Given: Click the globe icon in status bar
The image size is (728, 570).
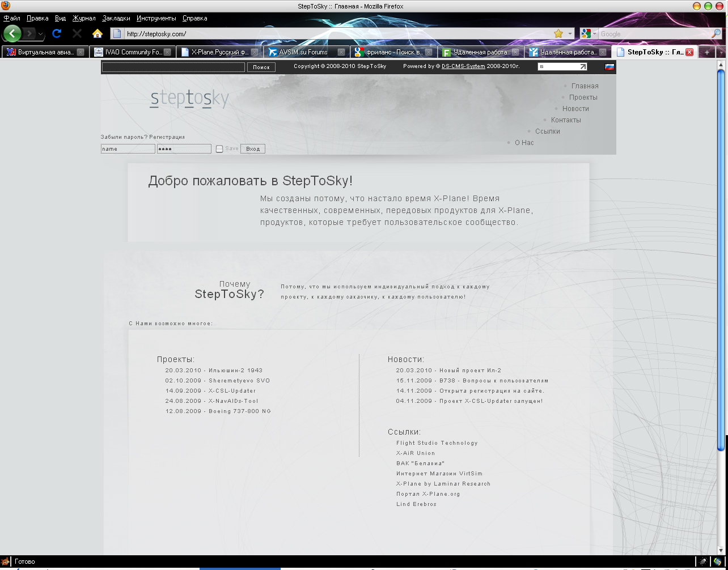Looking at the screenshot, I should [x=718, y=562].
